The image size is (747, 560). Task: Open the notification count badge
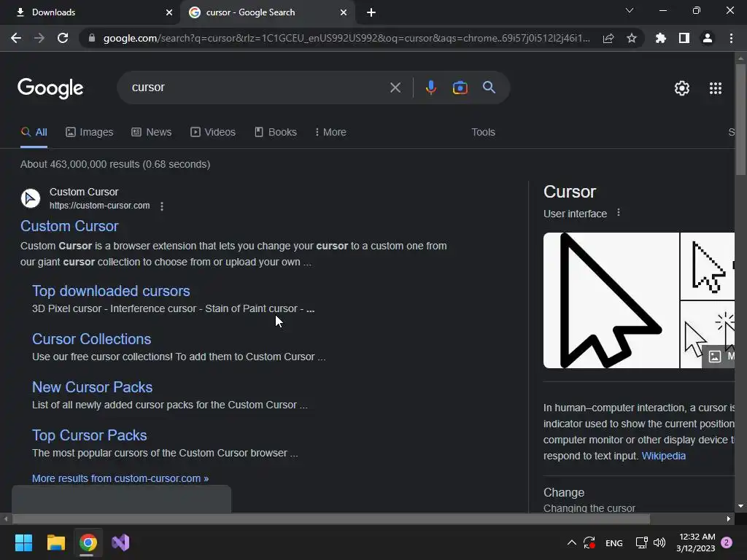(x=727, y=542)
